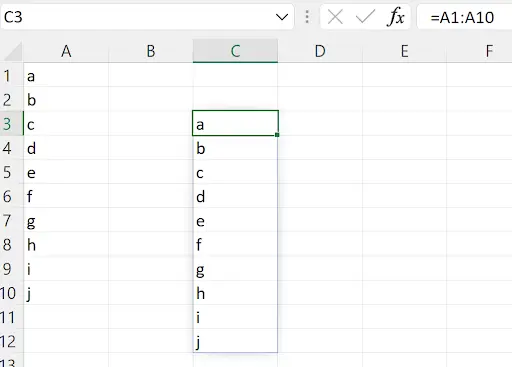This screenshot has width=512, height=367.
Task: Select column E header
Action: [404, 51]
